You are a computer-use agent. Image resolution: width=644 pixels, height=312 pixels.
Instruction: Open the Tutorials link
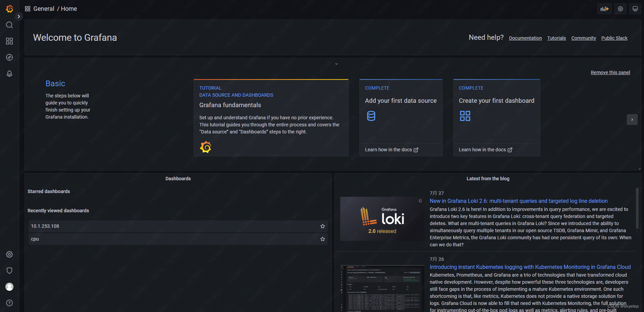(556, 38)
